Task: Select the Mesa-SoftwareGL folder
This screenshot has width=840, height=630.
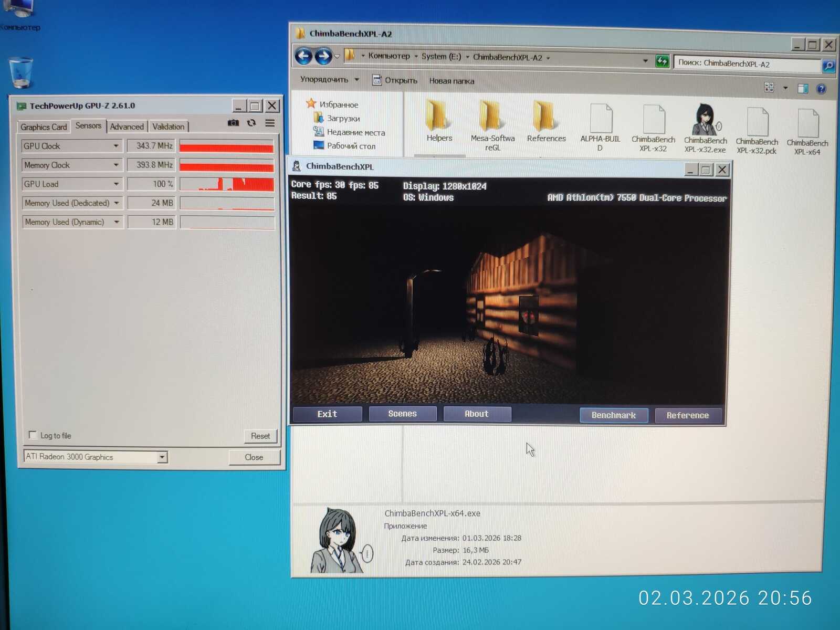Action: point(492,126)
